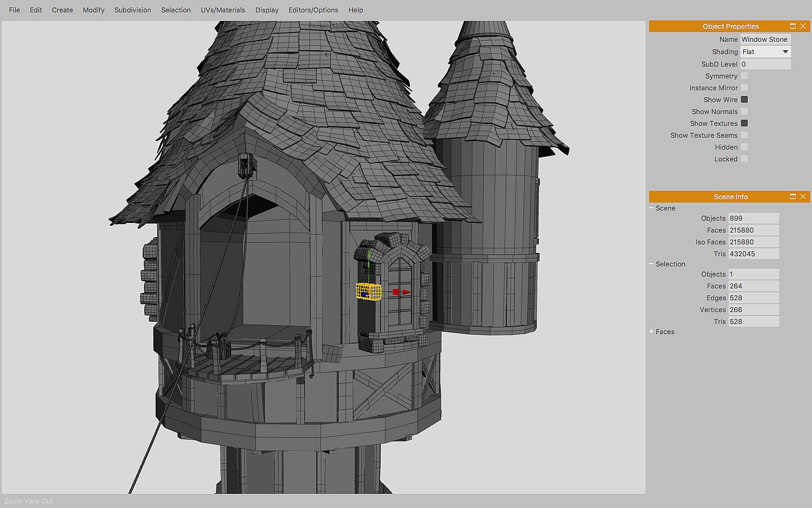Open the Editors/Options menu
Viewport: 812px width, 508px height.
pos(314,10)
